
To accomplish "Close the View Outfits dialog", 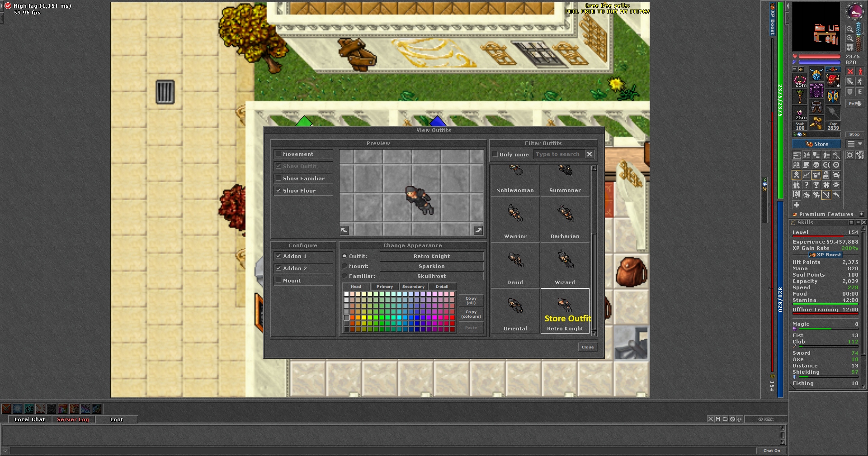I will (588, 347).
